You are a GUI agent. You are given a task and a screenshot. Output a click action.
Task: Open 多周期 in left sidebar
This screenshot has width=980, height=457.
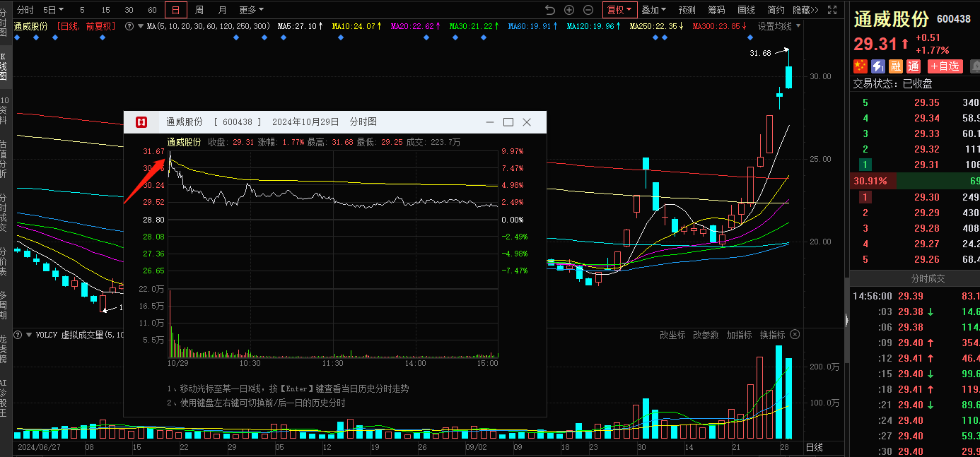tap(4, 305)
